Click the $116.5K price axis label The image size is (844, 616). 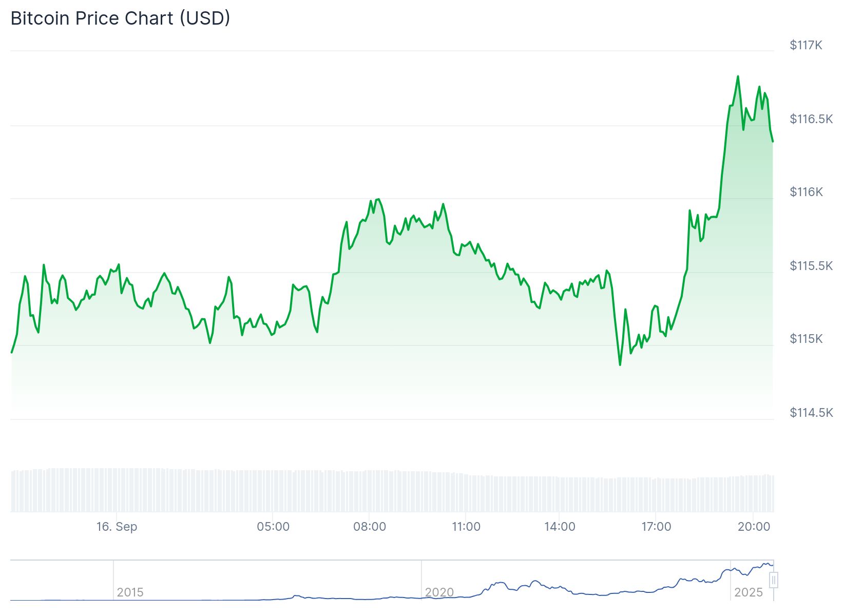click(811, 119)
